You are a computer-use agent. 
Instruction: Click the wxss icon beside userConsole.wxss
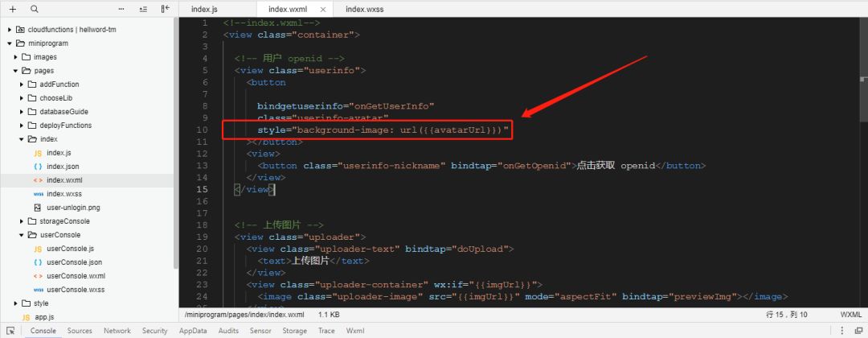click(x=38, y=290)
